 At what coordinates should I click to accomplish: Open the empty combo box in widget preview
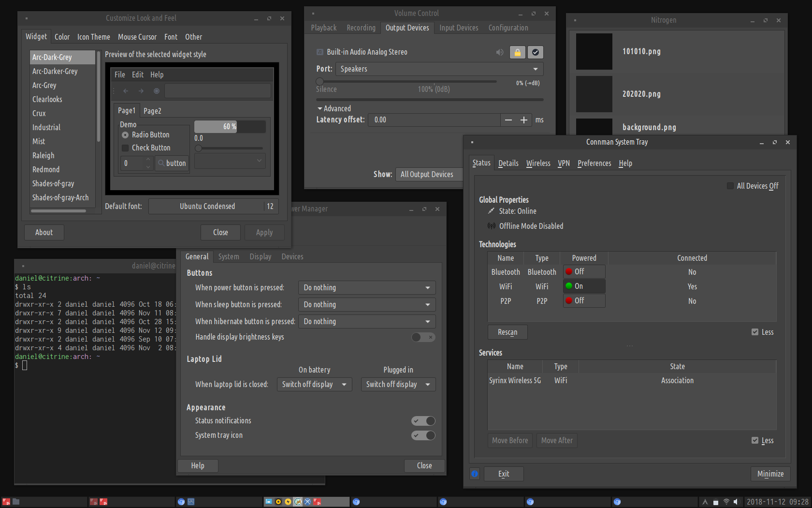click(x=230, y=161)
